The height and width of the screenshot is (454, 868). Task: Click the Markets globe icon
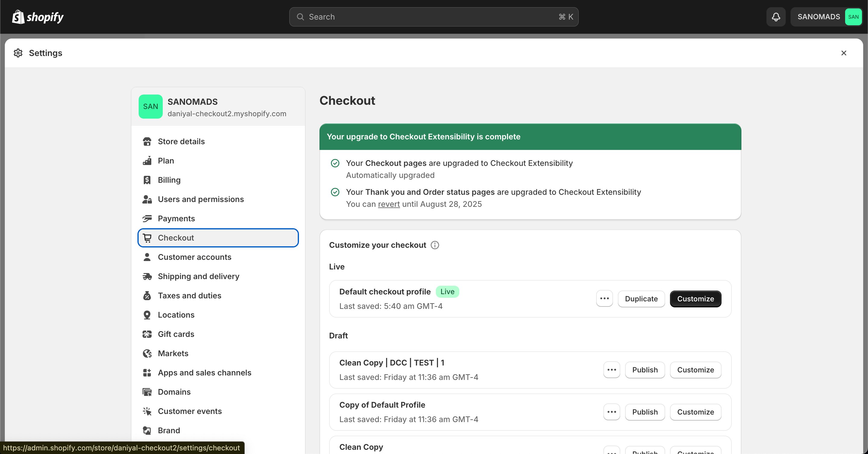point(147,353)
